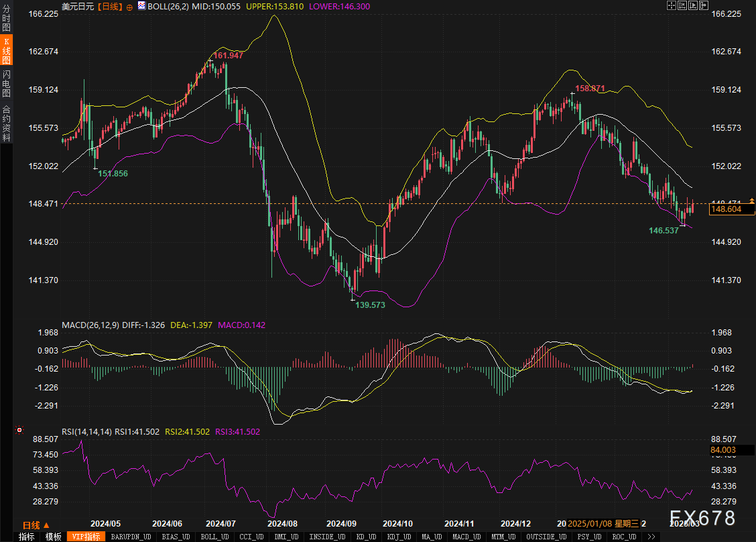
Task: Select the K线图 sidebar mode
Action: click(6, 52)
